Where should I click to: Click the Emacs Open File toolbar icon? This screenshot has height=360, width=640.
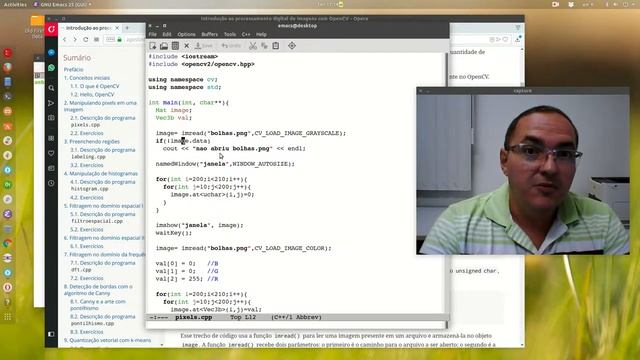164,46
